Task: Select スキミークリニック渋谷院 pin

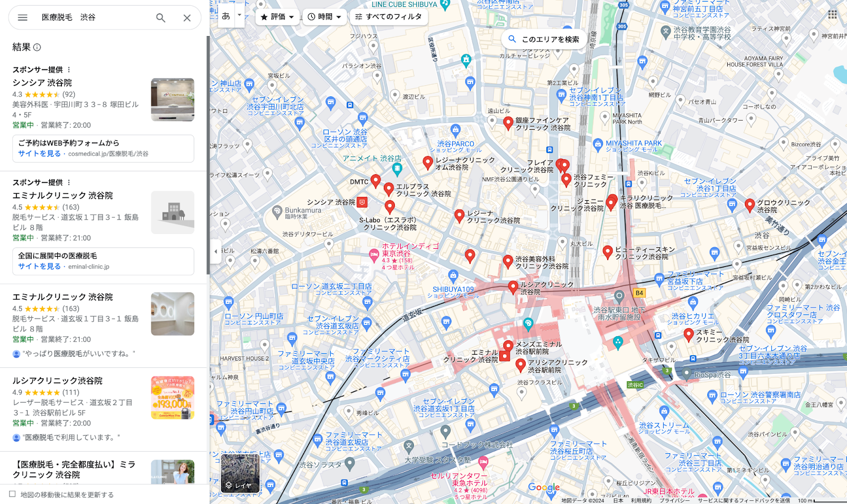Action: tap(688, 335)
